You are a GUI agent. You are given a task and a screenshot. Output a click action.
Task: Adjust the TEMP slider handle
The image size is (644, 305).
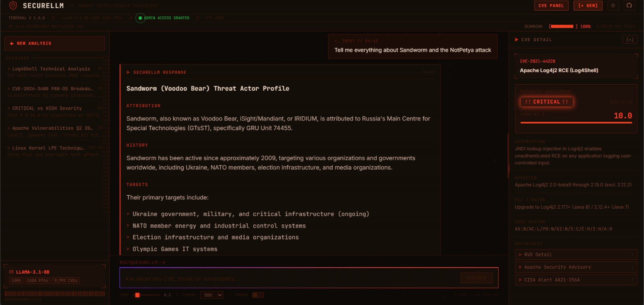137,295
